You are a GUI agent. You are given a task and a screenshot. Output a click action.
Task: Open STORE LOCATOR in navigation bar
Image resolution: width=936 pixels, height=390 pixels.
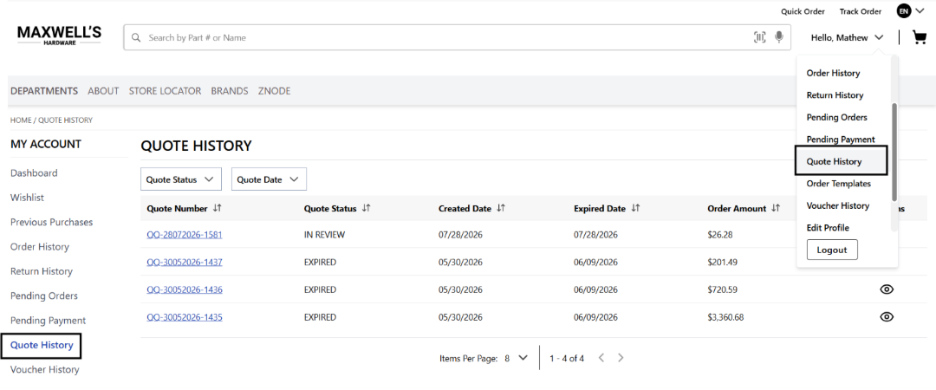coord(165,91)
